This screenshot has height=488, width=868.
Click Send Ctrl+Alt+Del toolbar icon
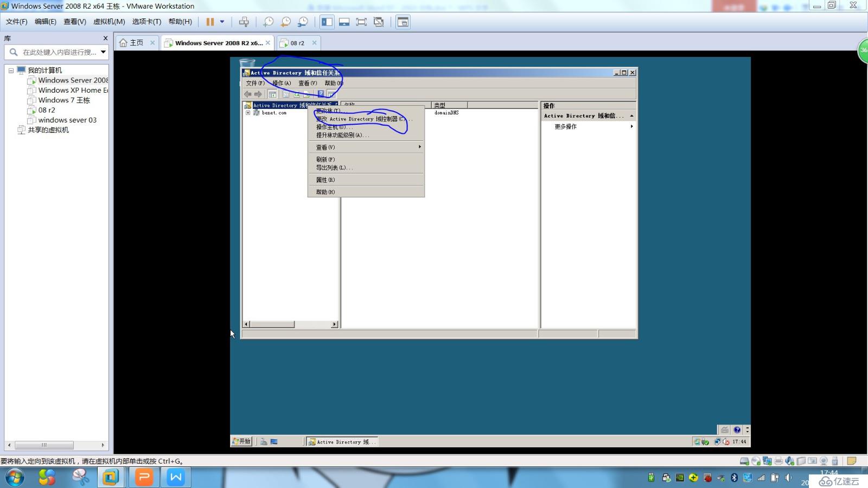244,22
